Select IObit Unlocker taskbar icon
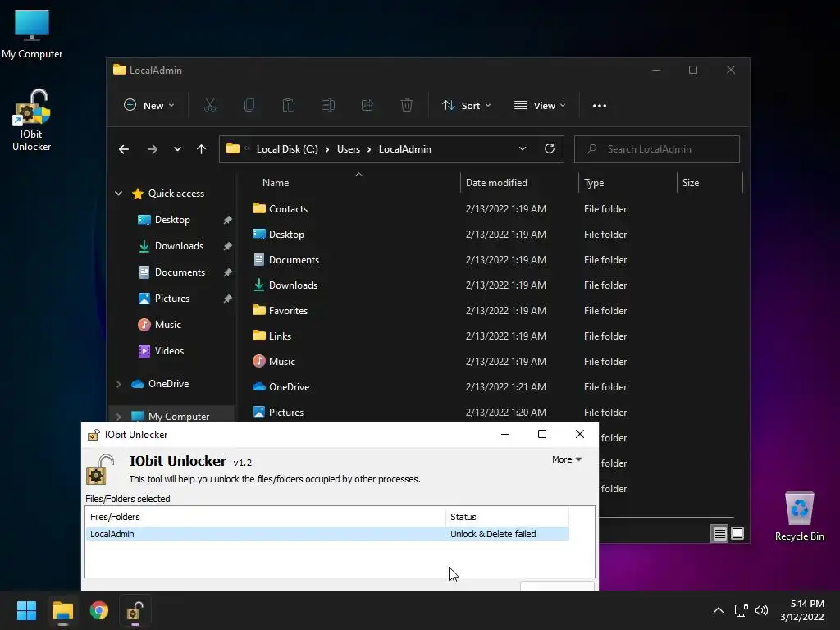840x630 pixels. 135,610
